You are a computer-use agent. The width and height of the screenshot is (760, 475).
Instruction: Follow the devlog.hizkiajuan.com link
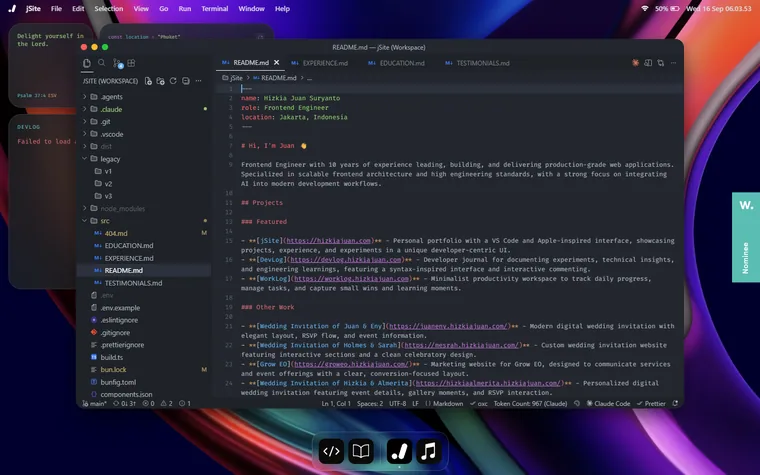[346, 259]
